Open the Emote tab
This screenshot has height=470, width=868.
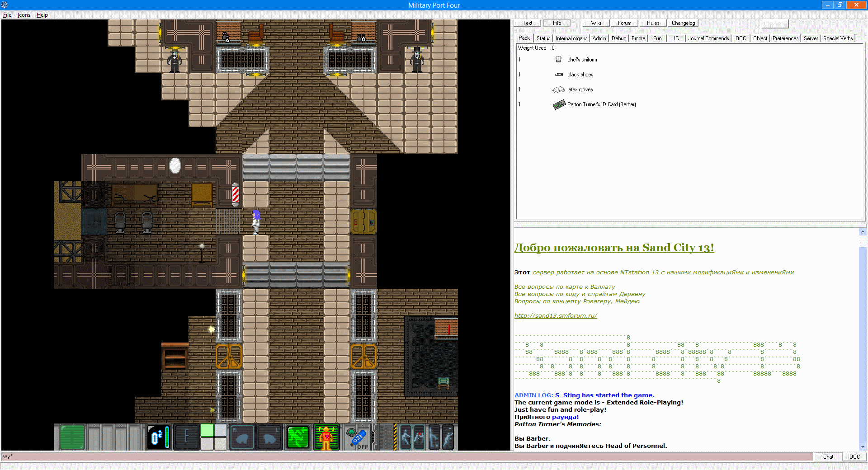(638, 38)
